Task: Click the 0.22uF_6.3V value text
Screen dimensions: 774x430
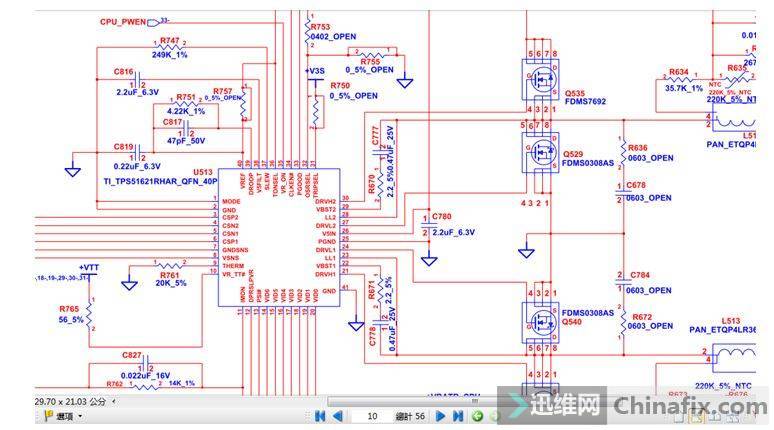Action: click(137, 166)
